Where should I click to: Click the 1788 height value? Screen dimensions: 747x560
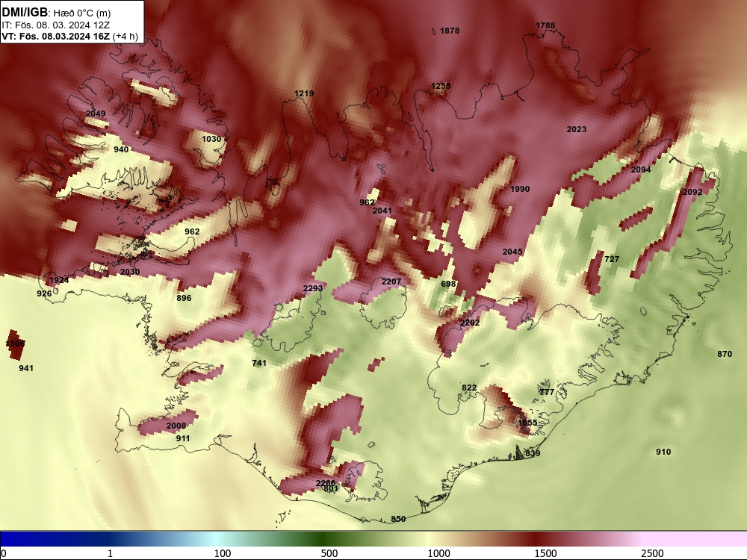[x=545, y=25]
